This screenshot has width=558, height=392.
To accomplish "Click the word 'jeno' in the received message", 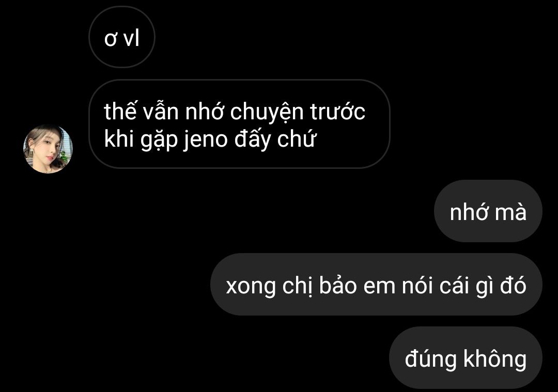I will click(205, 139).
